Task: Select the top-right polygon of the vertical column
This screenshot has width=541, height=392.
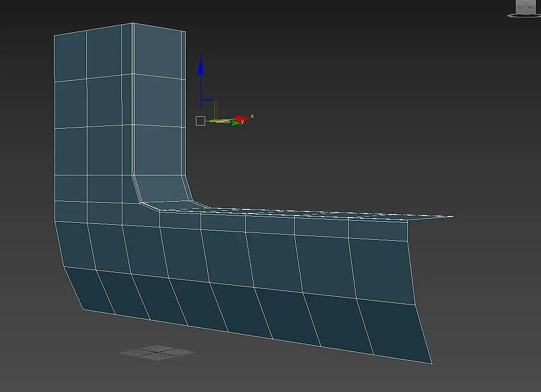Action: point(159,51)
